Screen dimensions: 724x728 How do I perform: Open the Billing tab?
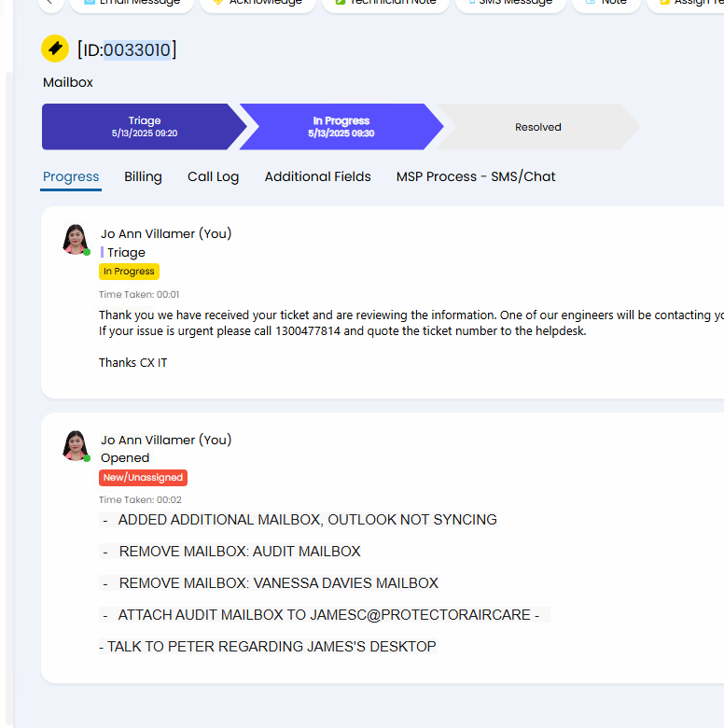(x=143, y=177)
